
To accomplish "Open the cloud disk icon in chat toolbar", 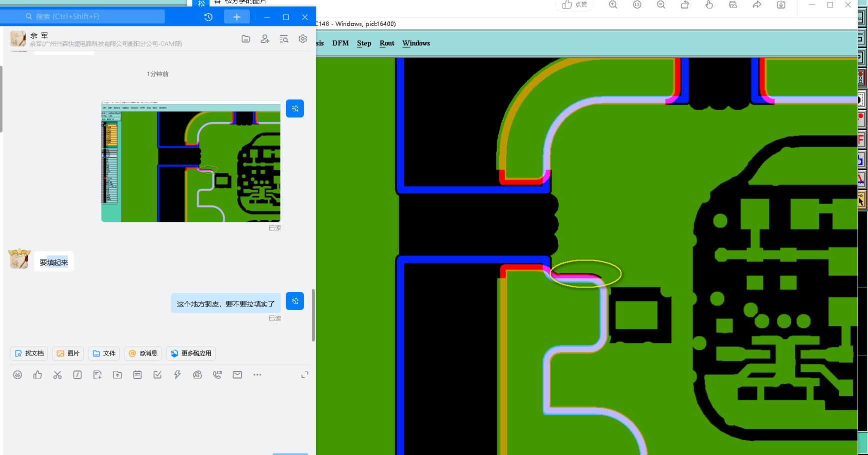I will click(x=197, y=375).
